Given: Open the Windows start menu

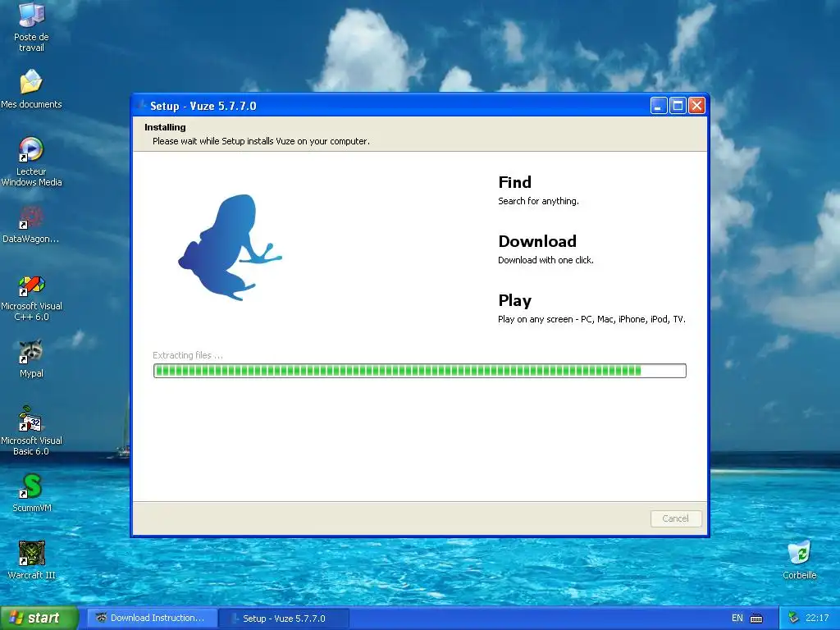Looking at the screenshot, I should pos(39,618).
